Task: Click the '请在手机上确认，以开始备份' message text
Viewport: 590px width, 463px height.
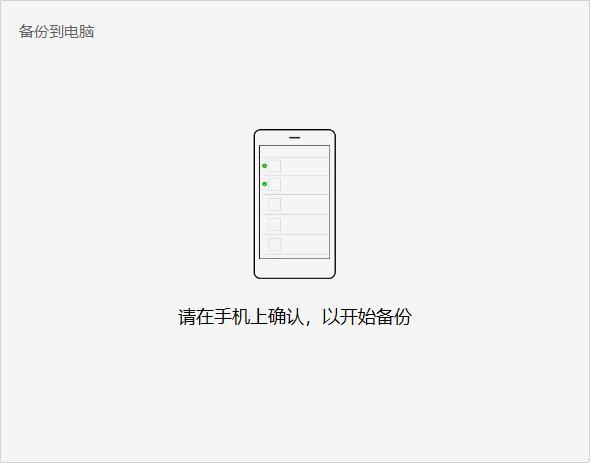Action: click(295, 317)
